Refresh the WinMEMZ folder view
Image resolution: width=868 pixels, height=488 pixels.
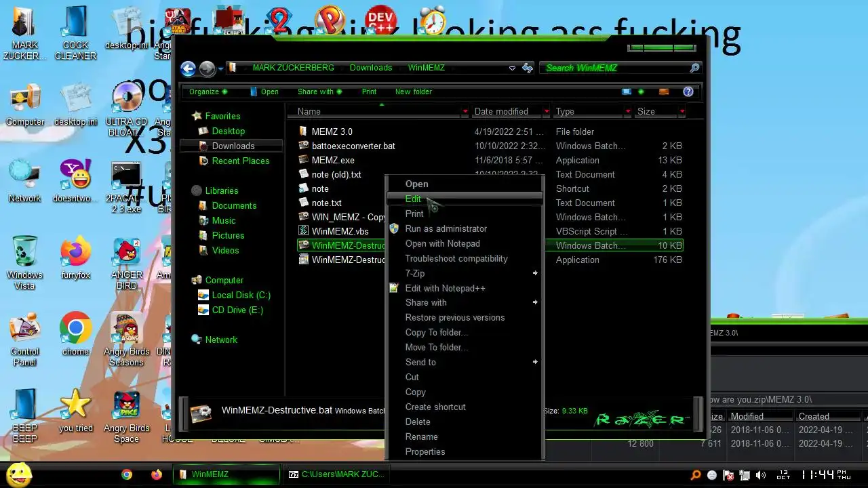pos(527,68)
